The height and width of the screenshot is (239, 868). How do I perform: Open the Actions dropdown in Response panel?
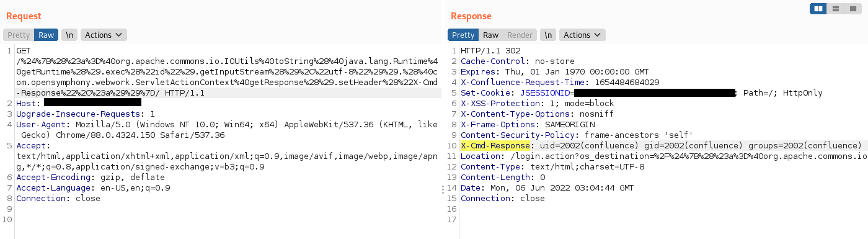(x=582, y=35)
